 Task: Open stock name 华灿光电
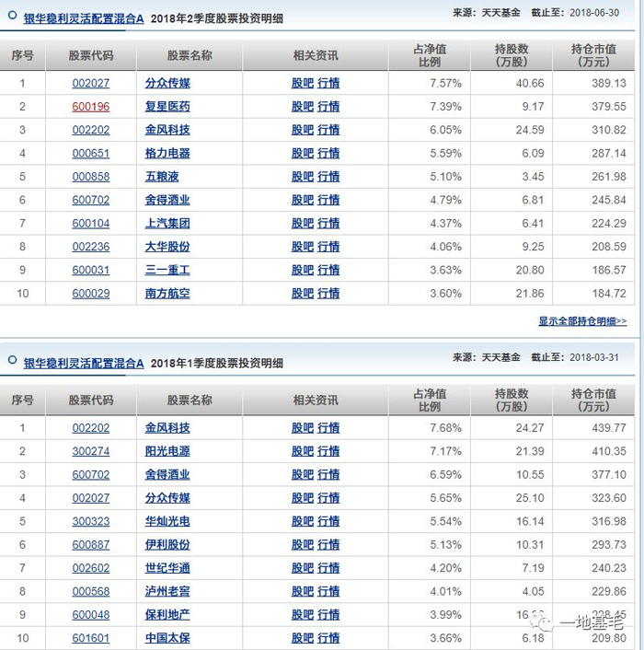(x=167, y=521)
